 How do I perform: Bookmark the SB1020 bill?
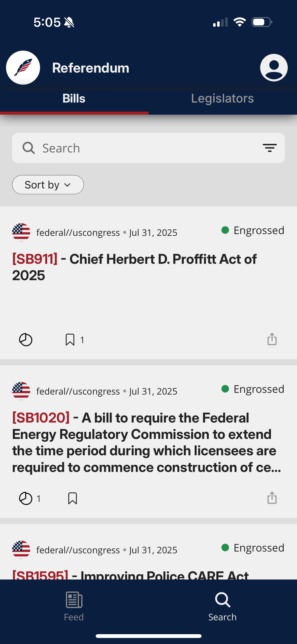pos(73,498)
